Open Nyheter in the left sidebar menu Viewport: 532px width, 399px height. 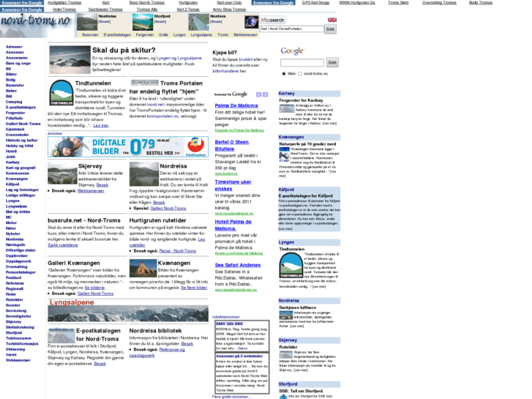pos(13,234)
